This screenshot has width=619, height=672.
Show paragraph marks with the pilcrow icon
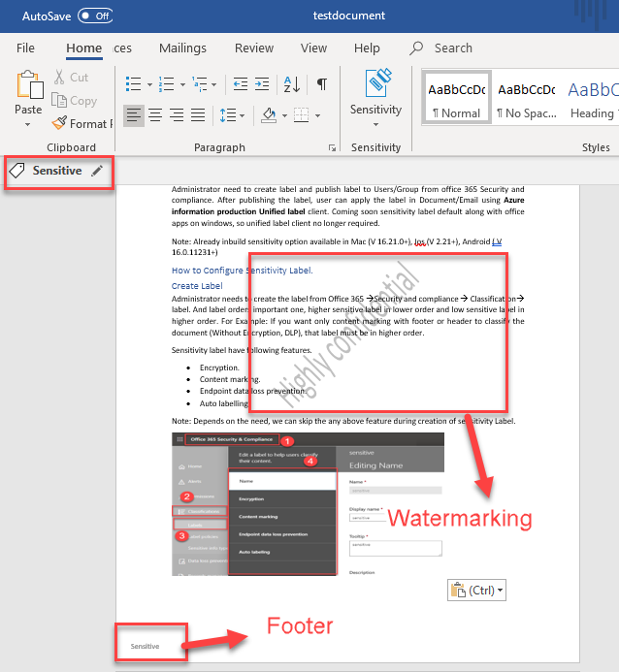pos(322,83)
